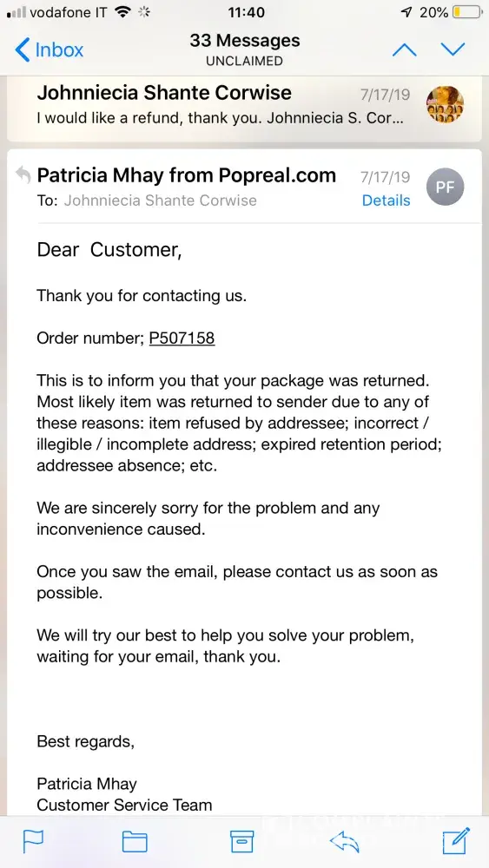Show next message with down arrow
The width and height of the screenshot is (489, 868).
pyautogui.click(x=453, y=49)
